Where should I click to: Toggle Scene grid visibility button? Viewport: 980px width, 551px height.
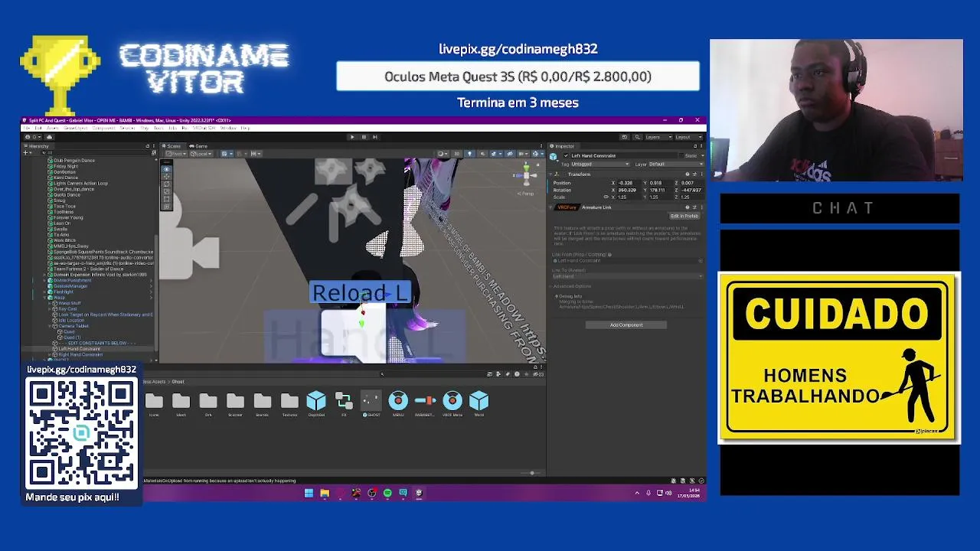click(x=227, y=153)
